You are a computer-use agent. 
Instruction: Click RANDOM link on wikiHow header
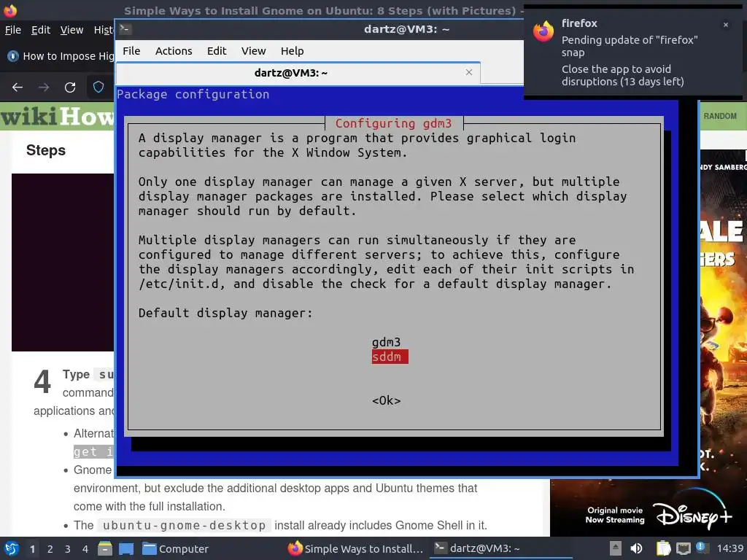point(720,116)
